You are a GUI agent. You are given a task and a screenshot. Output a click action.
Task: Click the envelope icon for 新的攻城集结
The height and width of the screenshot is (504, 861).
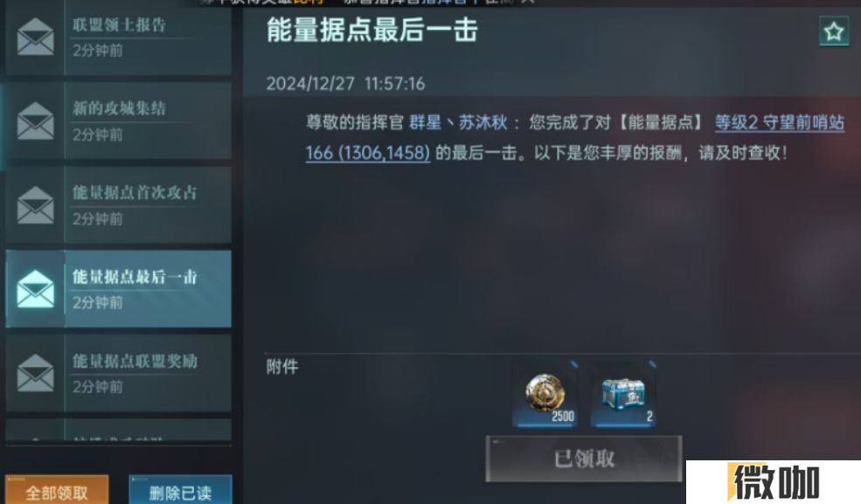35,121
